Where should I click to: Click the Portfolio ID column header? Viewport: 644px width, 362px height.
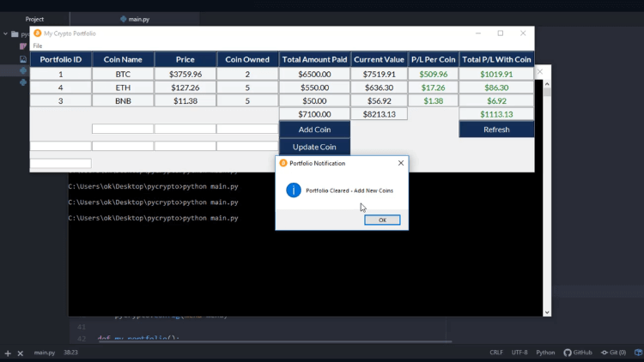60,59
